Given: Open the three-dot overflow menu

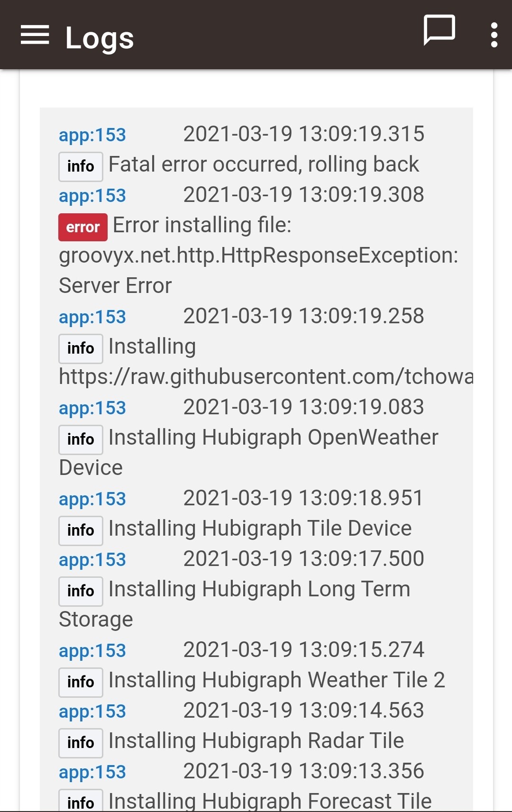Looking at the screenshot, I should click(494, 35).
